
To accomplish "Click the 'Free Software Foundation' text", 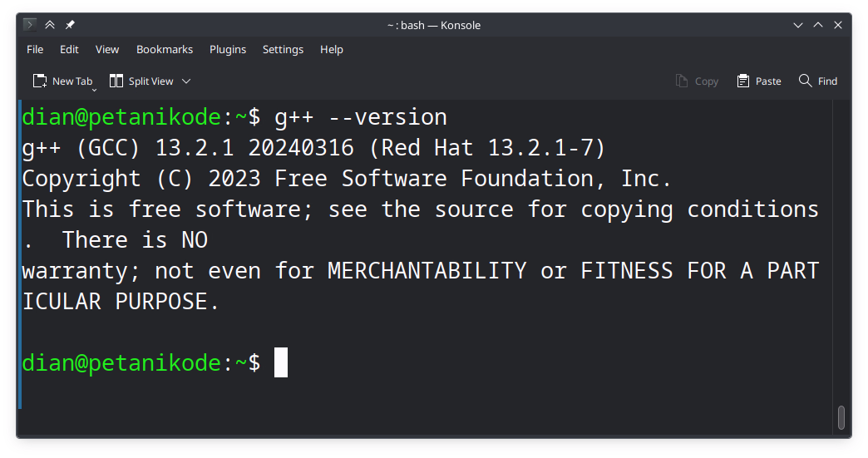I will click(433, 179).
